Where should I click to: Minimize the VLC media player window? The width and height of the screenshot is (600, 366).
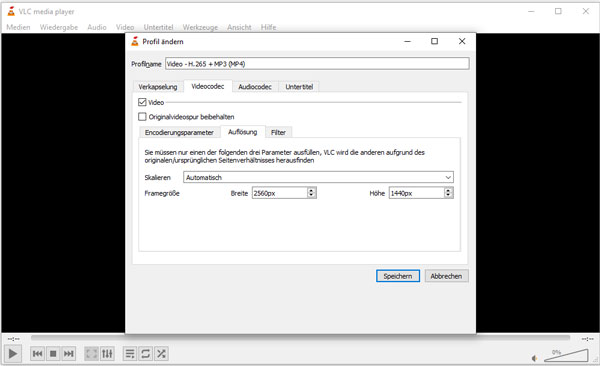(x=531, y=11)
